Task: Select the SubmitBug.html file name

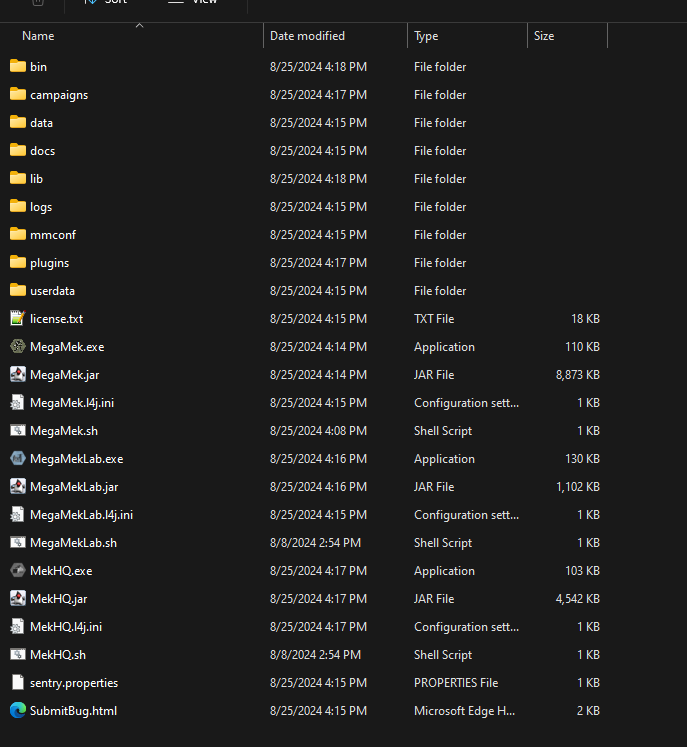Action: 73,711
